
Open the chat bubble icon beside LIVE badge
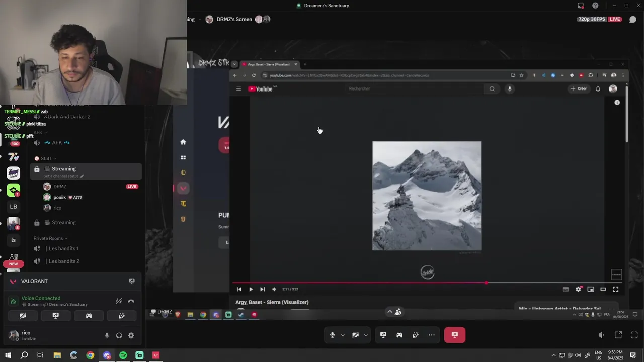click(x=633, y=19)
